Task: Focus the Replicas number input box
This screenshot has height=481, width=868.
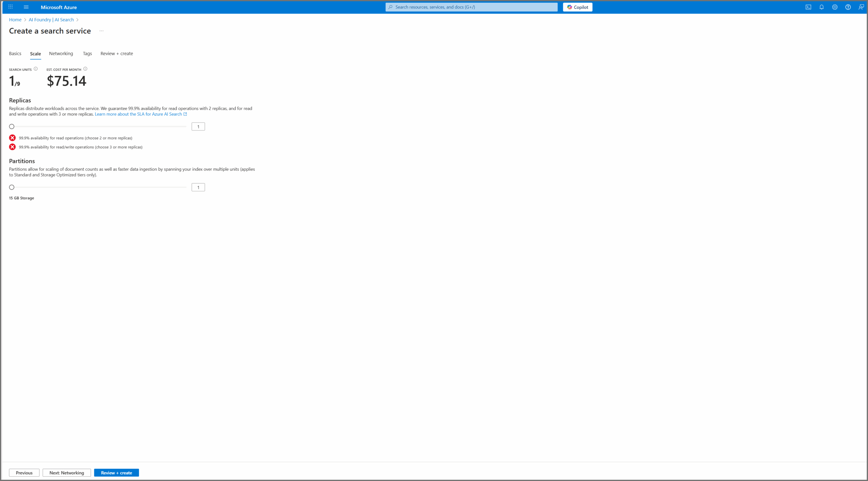Action: pos(198,126)
